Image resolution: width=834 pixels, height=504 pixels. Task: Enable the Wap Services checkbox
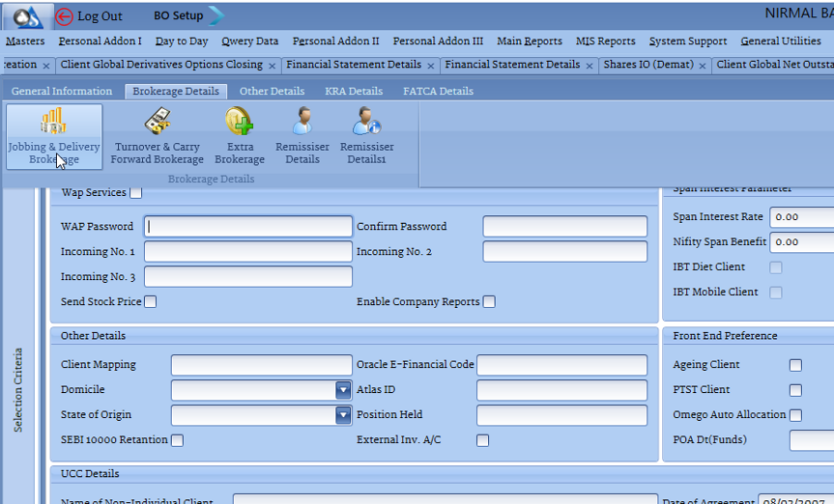pos(136,193)
